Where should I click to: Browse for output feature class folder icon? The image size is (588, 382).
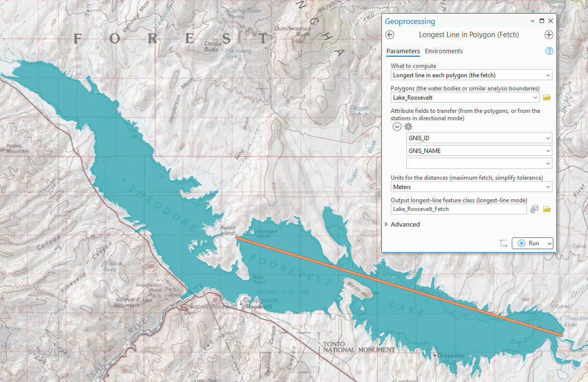point(547,209)
